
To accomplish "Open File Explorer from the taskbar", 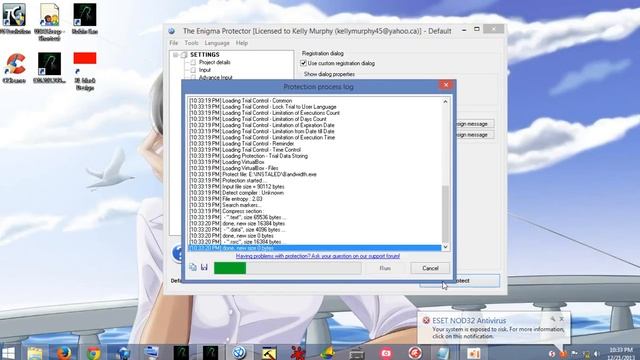I will [x=35, y=353].
